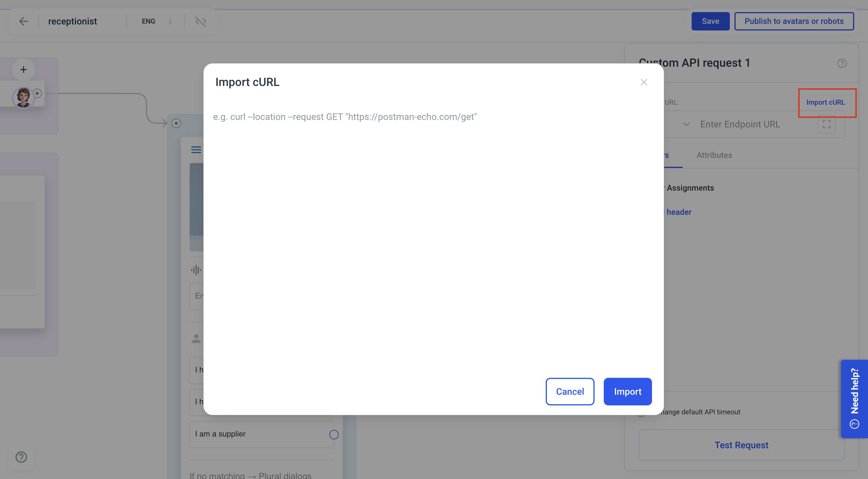Switch to the Attributes tab
868x479 pixels.
[714, 155]
